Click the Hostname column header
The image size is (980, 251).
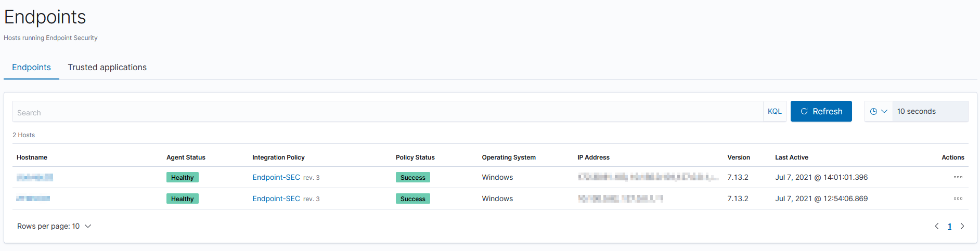click(x=32, y=157)
